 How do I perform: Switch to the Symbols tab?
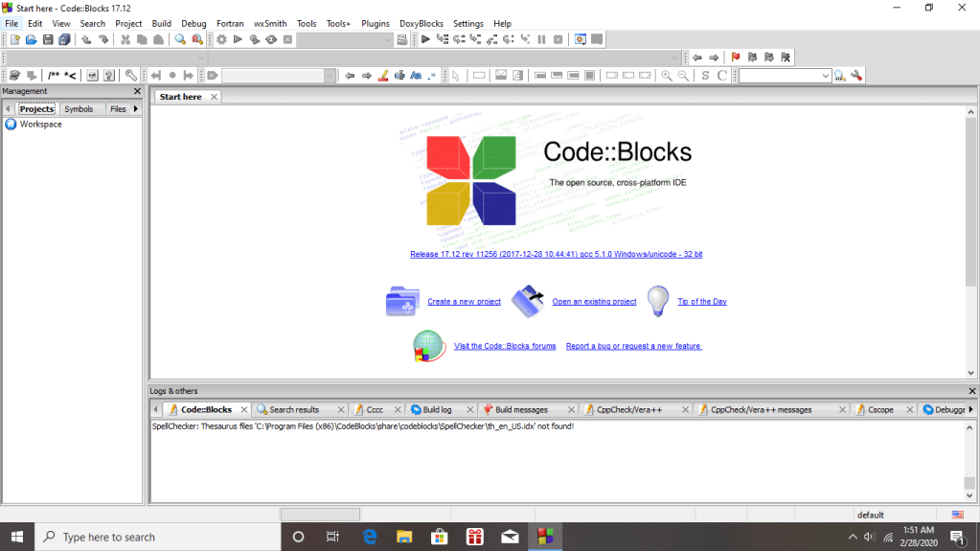(x=79, y=109)
